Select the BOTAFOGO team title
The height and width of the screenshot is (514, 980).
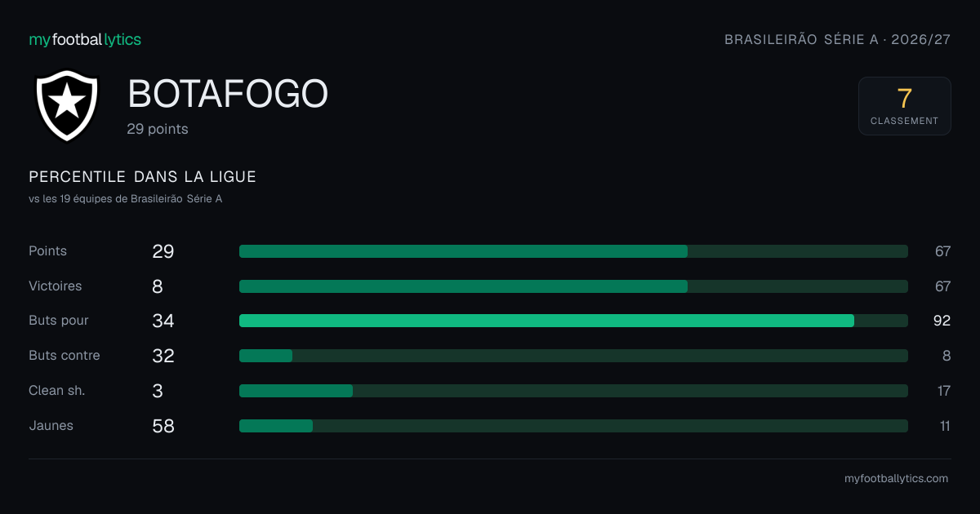click(228, 95)
